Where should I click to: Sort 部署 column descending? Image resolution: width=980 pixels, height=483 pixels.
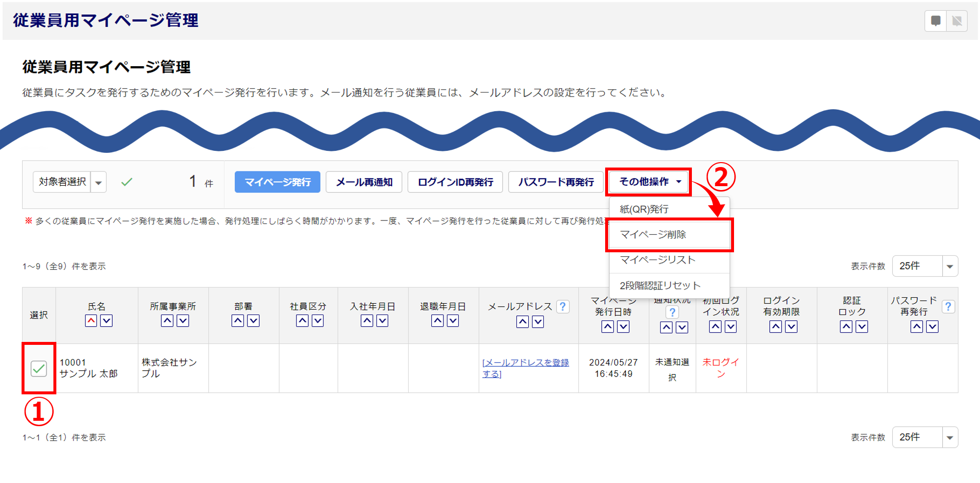(253, 321)
